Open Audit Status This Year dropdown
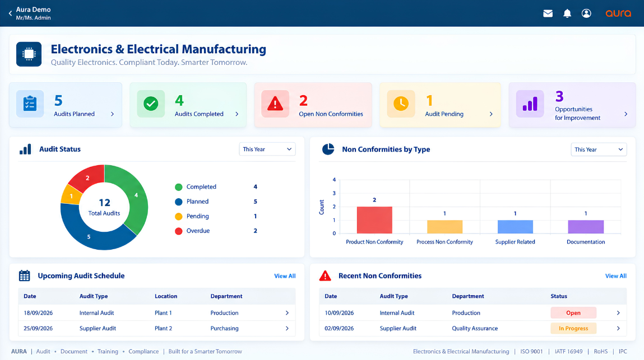This screenshot has height=360, width=644. pos(267,149)
